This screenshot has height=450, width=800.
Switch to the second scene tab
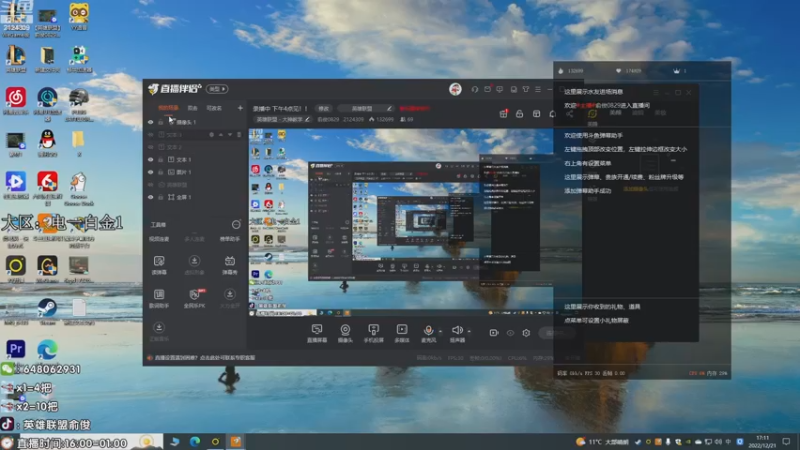[x=192, y=108]
